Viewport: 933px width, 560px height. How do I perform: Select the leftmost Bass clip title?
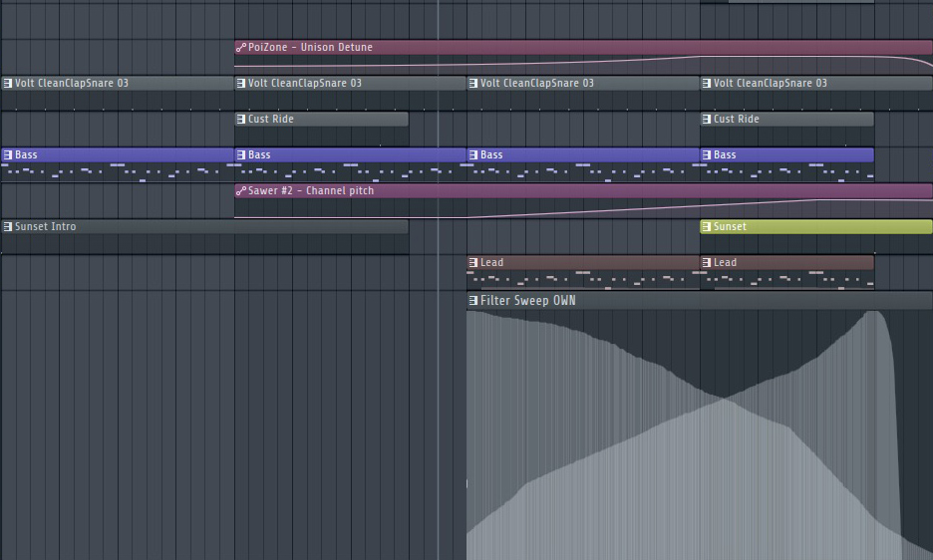[26, 154]
